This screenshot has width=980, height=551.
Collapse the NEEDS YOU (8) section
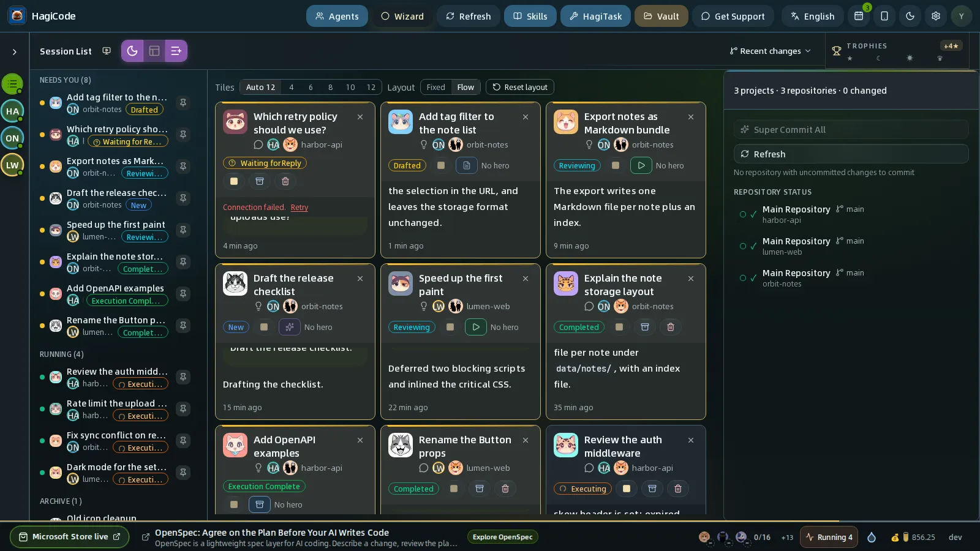(x=65, y=80)
